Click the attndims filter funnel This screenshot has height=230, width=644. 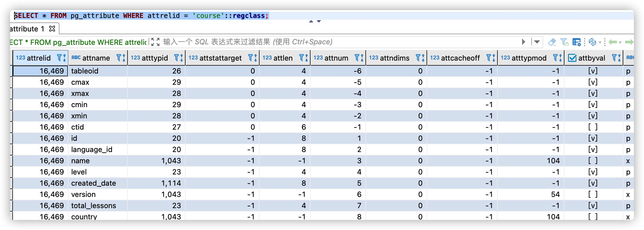pyautogui.click(x=418, y=58)
